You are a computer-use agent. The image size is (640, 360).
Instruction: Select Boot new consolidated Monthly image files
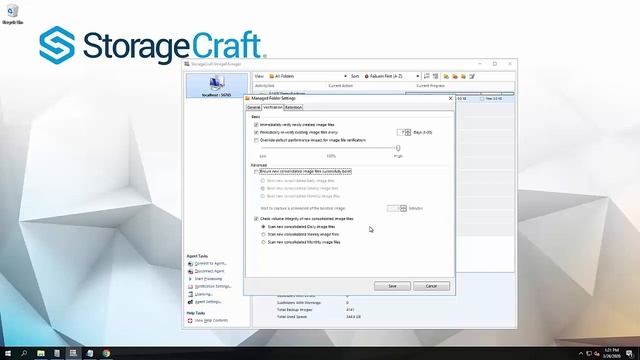(x=263, y=196)
